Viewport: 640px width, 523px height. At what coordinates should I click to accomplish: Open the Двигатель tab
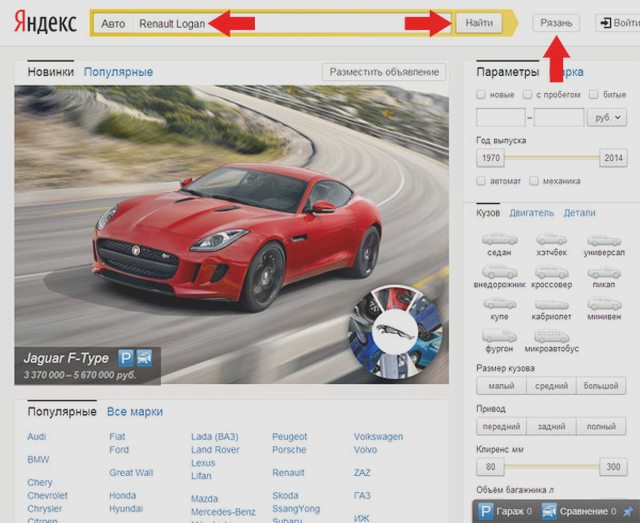531,213
